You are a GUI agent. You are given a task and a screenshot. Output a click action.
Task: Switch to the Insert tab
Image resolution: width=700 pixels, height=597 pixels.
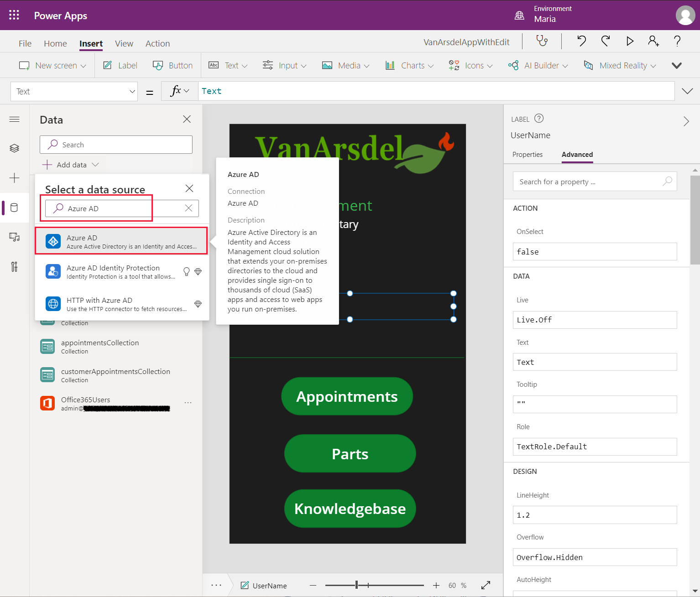pyautogui.click(x=91, y=43)
